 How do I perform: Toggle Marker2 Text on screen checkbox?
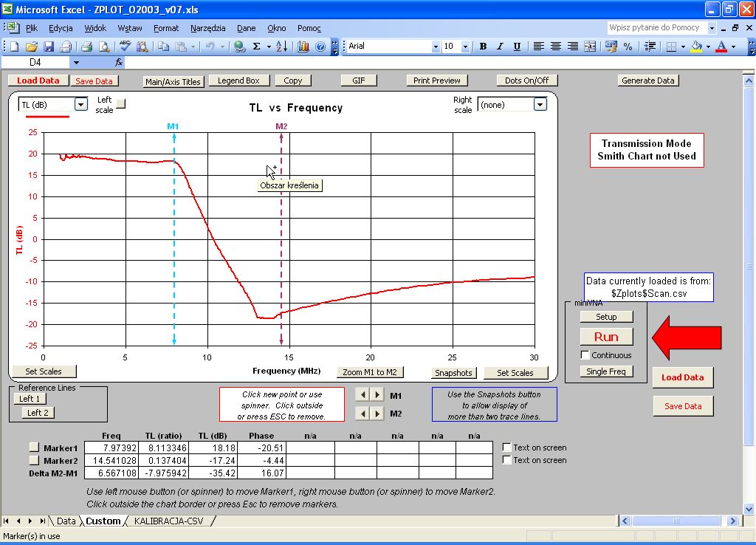click(x=506, y=460)
